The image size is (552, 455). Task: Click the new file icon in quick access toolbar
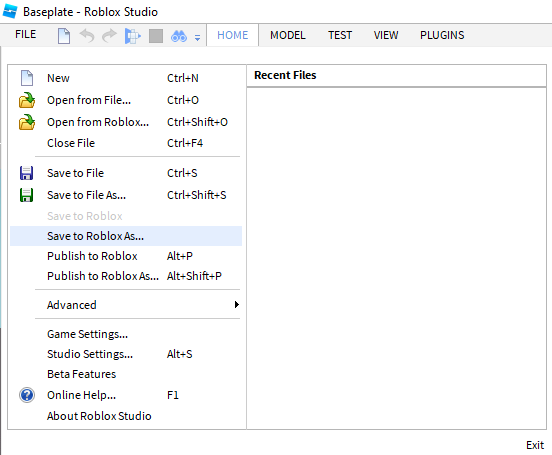pyautogui.click(x=64, y=36)
